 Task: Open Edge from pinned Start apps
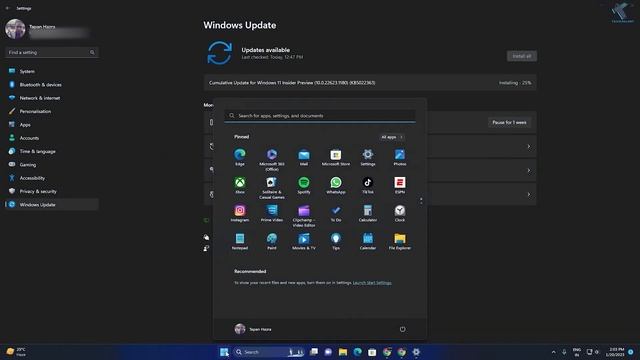(x=240, y=157)
